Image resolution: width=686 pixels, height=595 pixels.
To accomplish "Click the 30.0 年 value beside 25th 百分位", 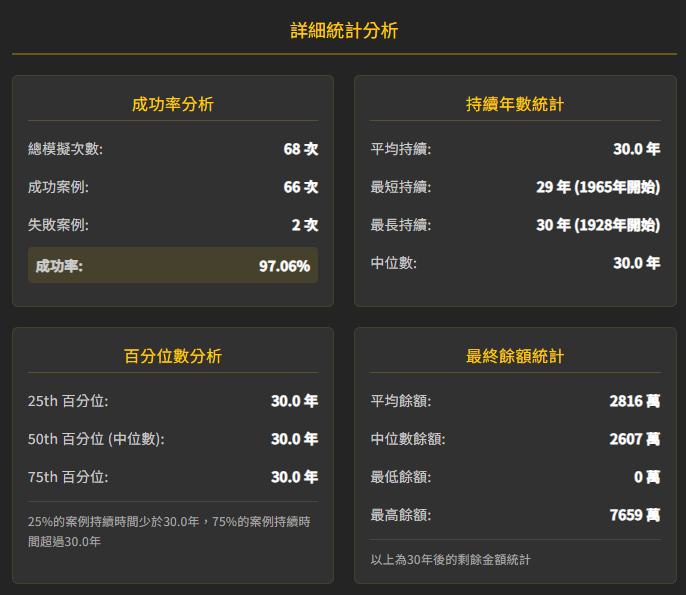I will click(294, 401).
